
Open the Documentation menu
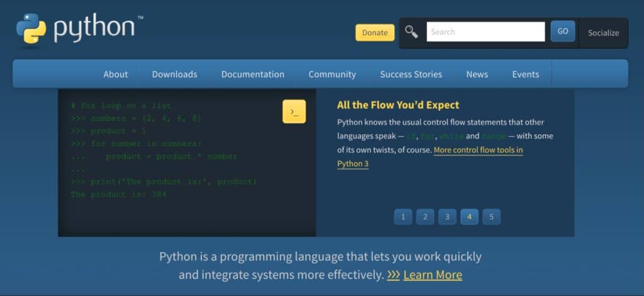pyautogui.click(x=253, y=74)
